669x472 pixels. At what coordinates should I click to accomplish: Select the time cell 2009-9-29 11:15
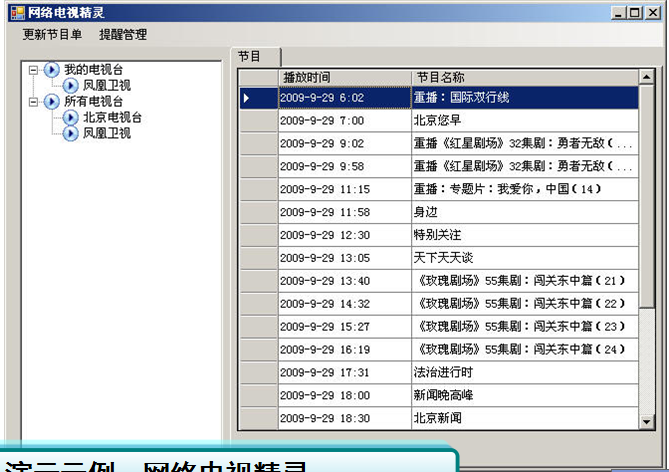coord(345,189)
